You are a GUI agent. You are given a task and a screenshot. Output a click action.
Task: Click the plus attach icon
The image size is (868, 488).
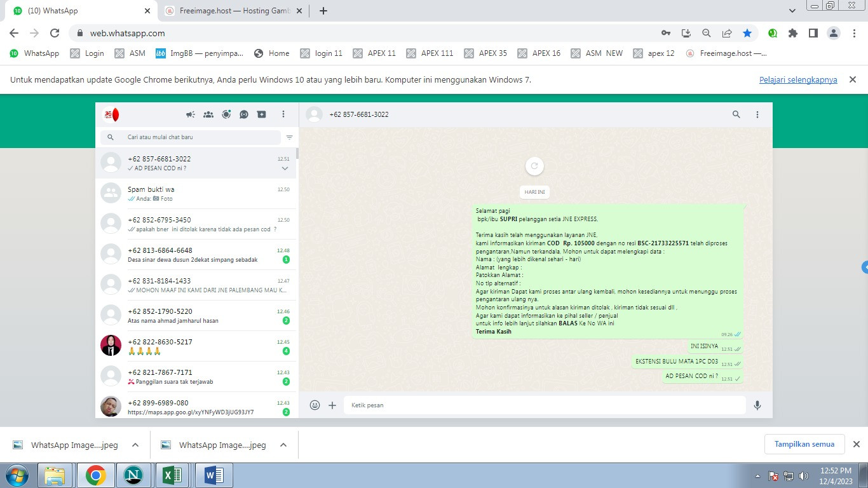(332, 405)
